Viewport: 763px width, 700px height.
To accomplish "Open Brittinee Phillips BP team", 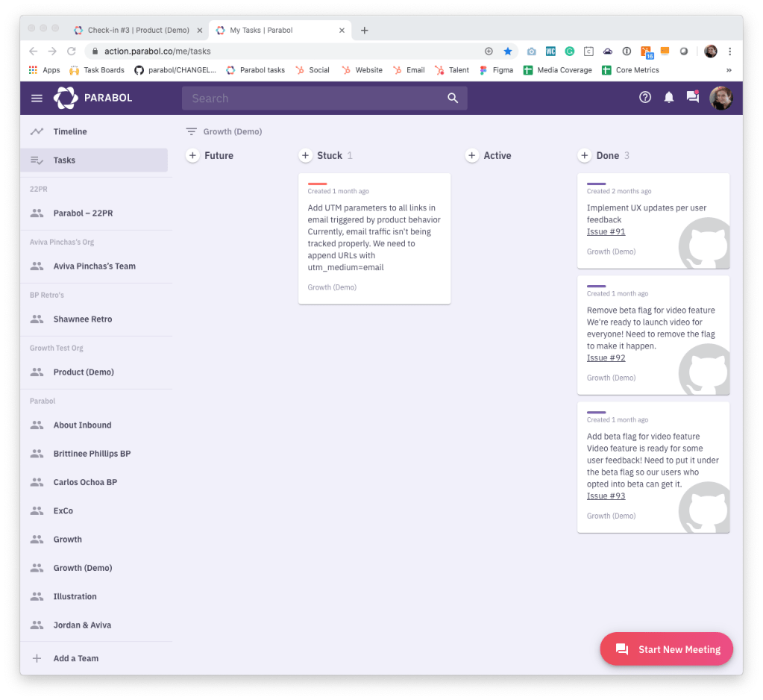I will [x=94, y=454].
